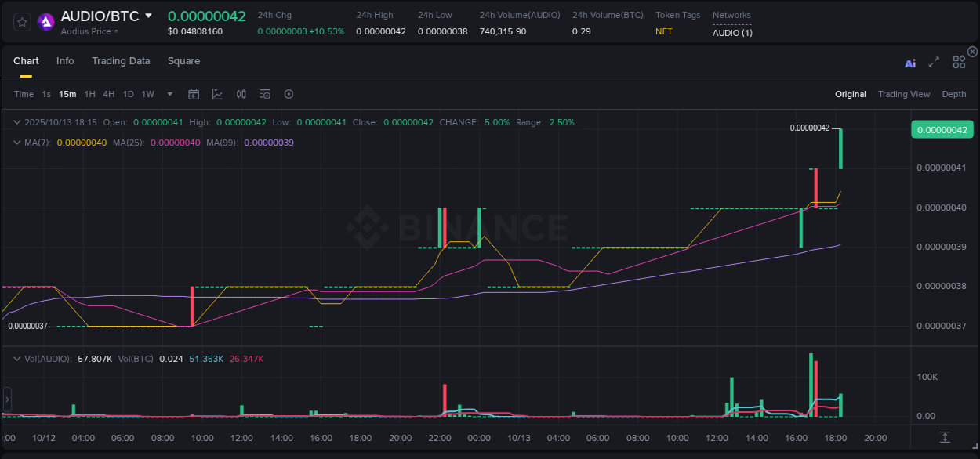Screen dimensions: 980x459
Task: Expand the extra timeframes dropdown arrow
Action: click(x=169, y=93)
